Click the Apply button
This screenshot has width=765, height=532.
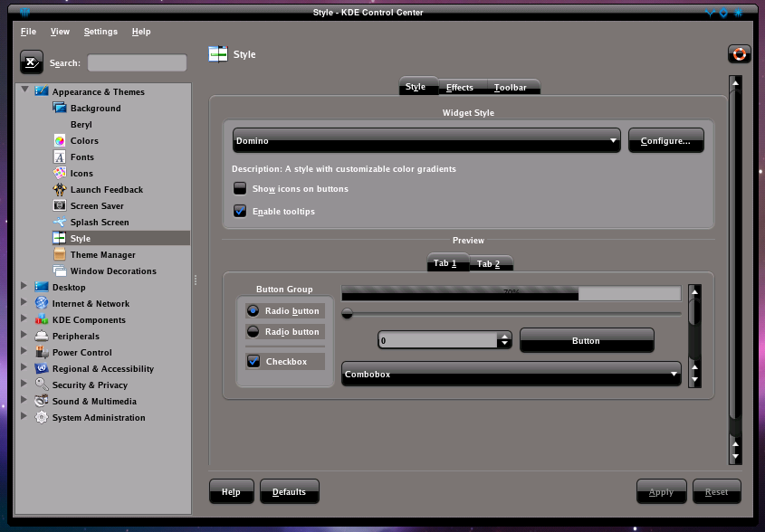click(661, 491)
